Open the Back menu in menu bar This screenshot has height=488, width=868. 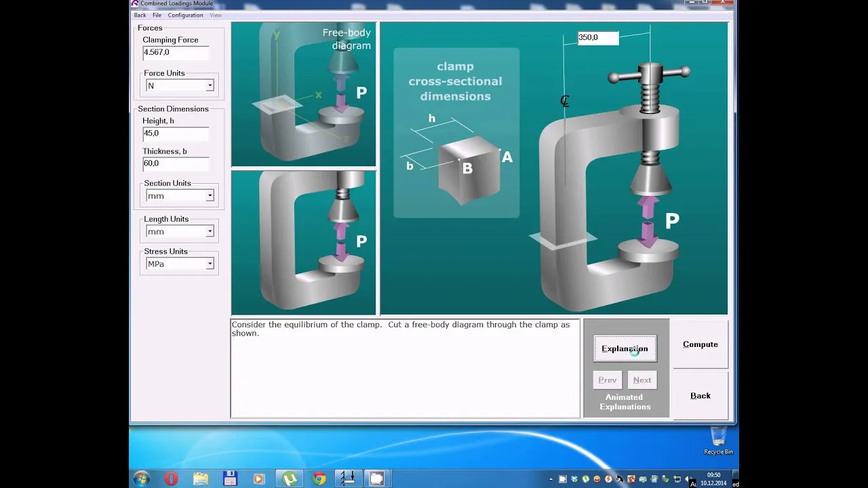[x=140, y=15]
